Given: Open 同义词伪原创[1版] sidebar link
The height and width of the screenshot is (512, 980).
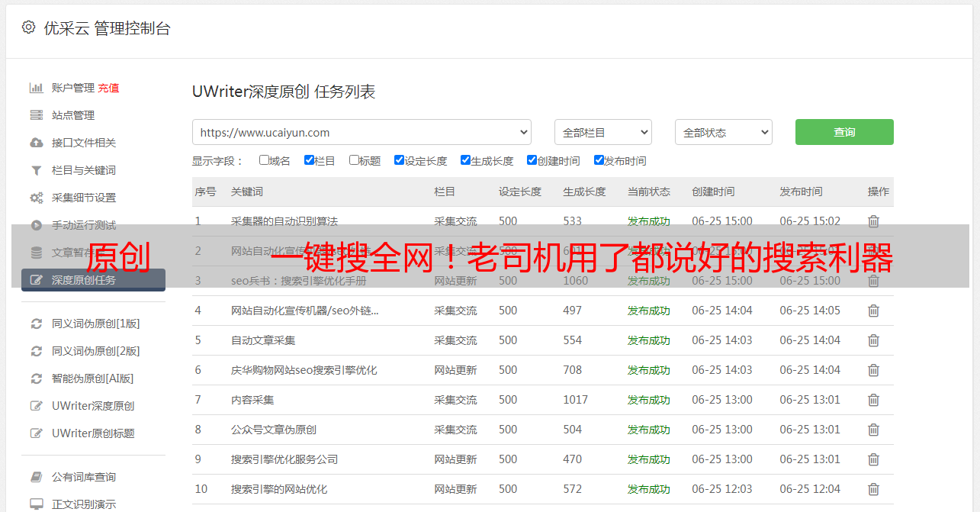Looking at the screenshot, I should (x=96, y=324).
